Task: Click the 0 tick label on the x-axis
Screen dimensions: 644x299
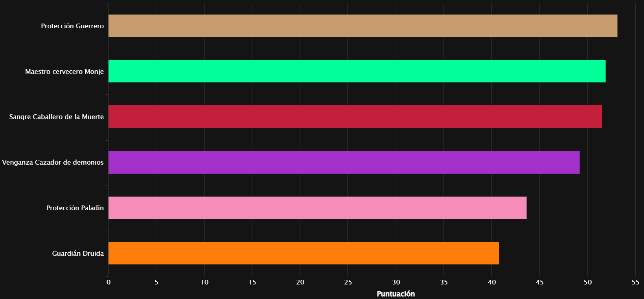Action: coord(109,282)
